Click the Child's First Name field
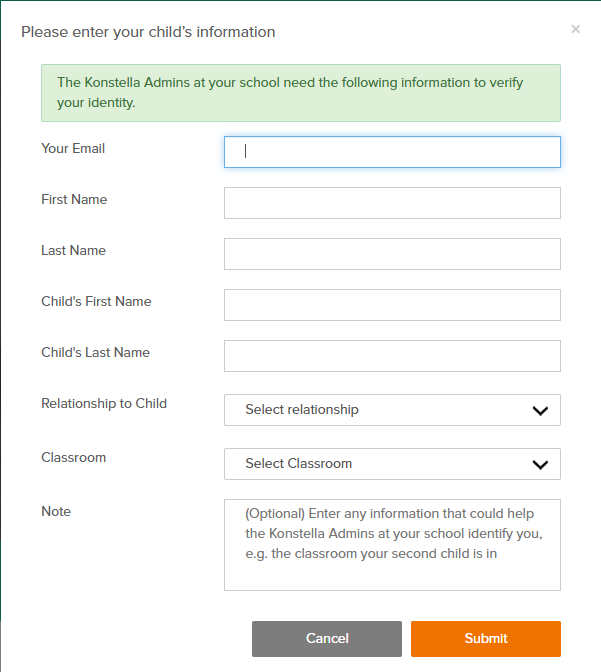Viewport: 601px width, 672px height. 392,305
